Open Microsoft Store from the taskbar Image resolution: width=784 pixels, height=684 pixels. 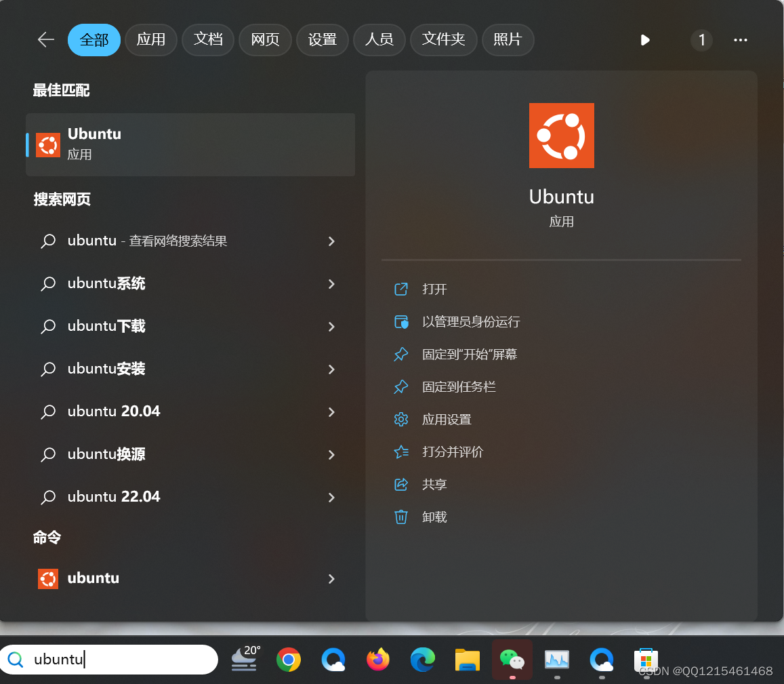[646, 660]
